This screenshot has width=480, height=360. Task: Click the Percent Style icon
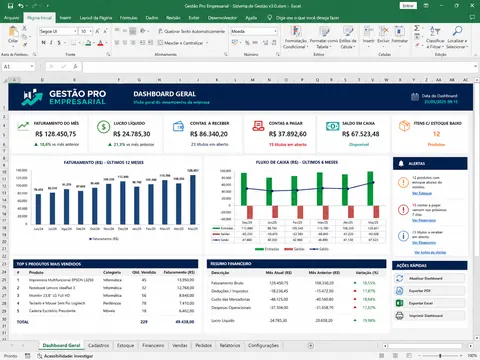click(x=247, y=43)
